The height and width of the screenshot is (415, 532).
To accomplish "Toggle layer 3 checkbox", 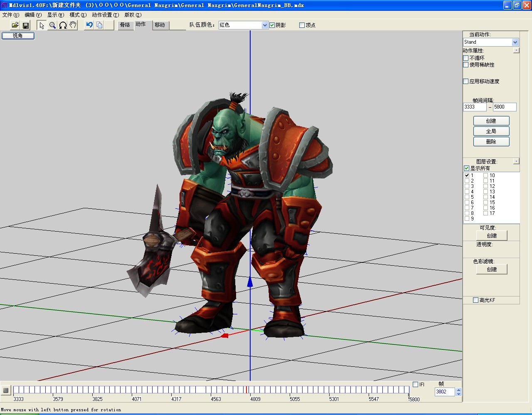I will [x=467, y=186].
